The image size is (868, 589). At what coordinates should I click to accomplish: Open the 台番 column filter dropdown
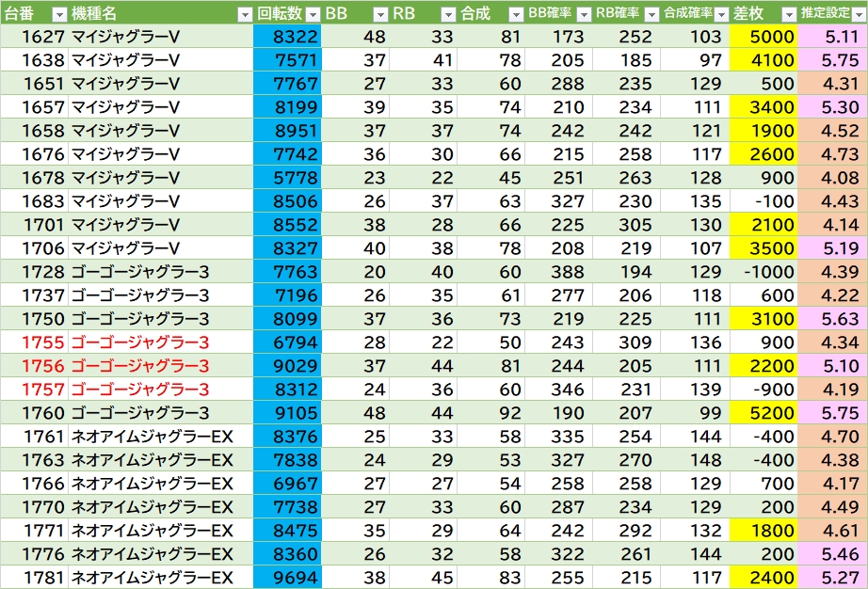(59, 14)
